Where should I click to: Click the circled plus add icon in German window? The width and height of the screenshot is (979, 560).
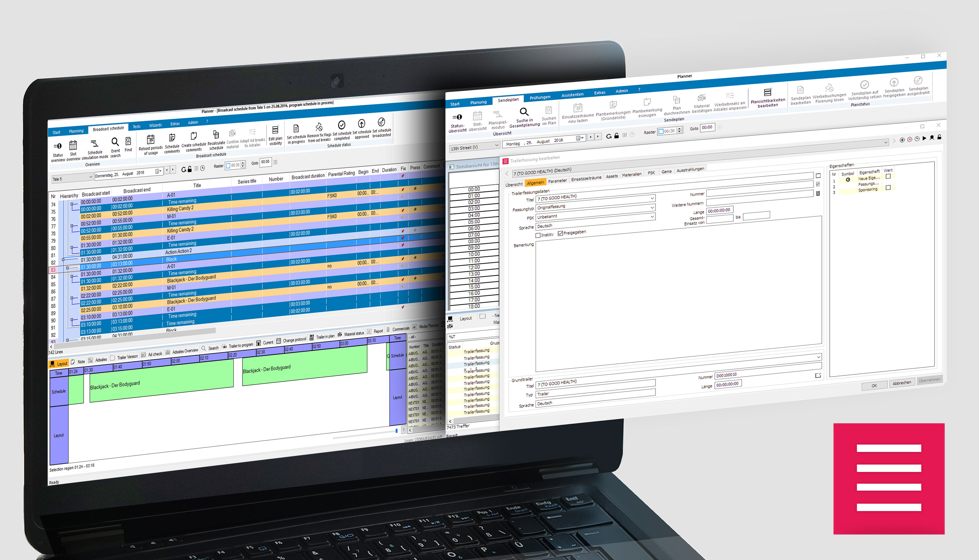(x=902, y=140)
